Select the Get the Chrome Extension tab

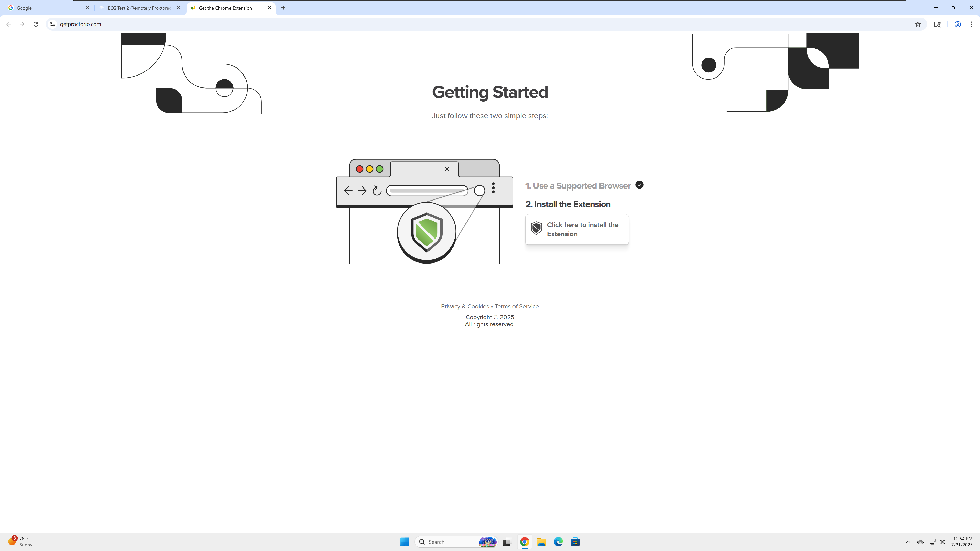pyautogui.click(x=231, y=8)
